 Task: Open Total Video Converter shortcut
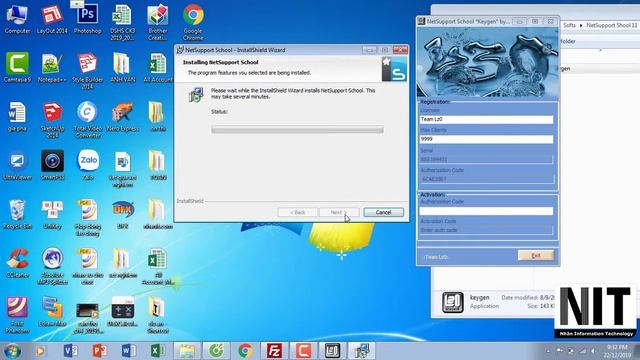coord(87,120)
